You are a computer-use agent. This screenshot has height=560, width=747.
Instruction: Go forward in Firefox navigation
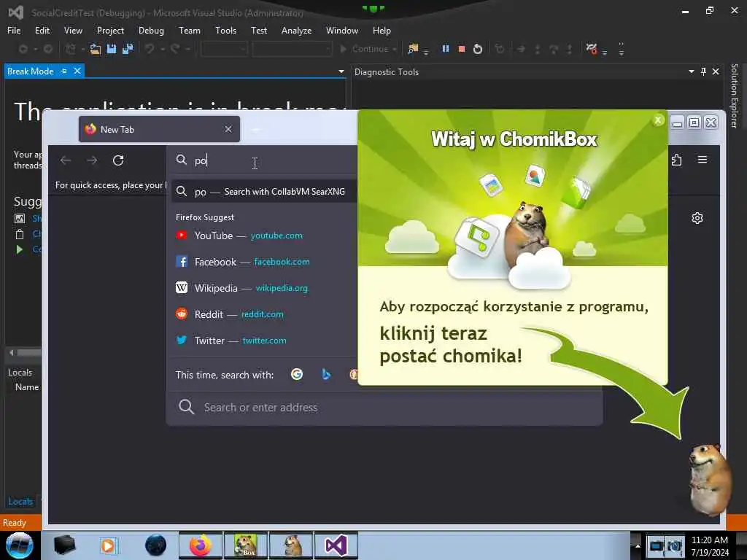92,160
